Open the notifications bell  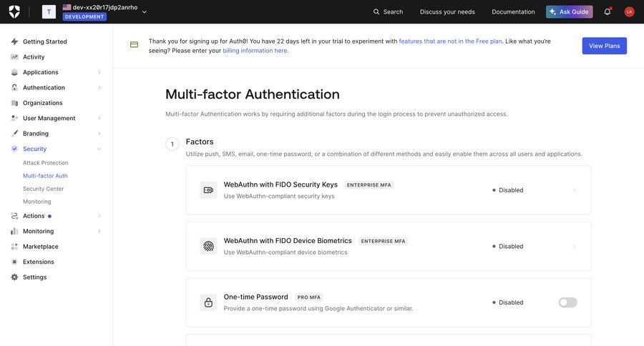[607, 11]
